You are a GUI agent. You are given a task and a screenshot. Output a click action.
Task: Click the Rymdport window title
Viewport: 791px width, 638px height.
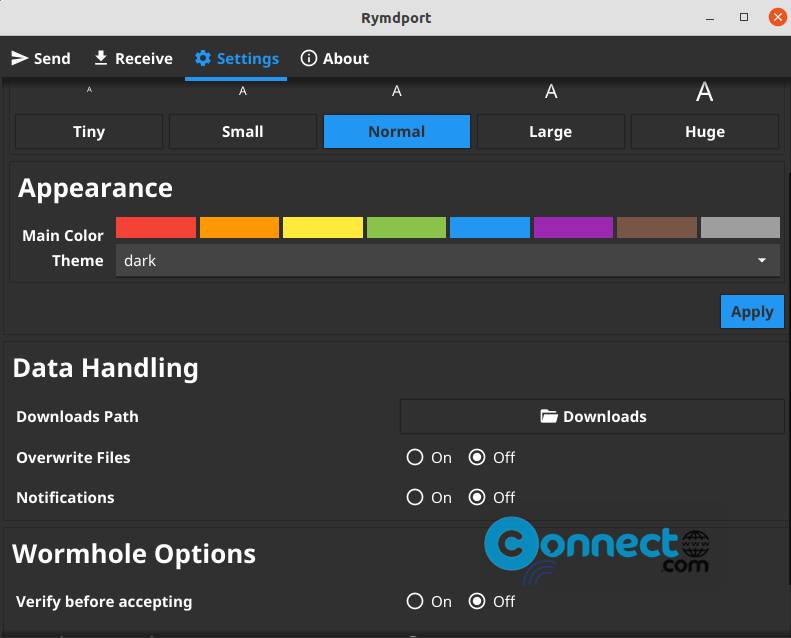click(x=396, y=18)
